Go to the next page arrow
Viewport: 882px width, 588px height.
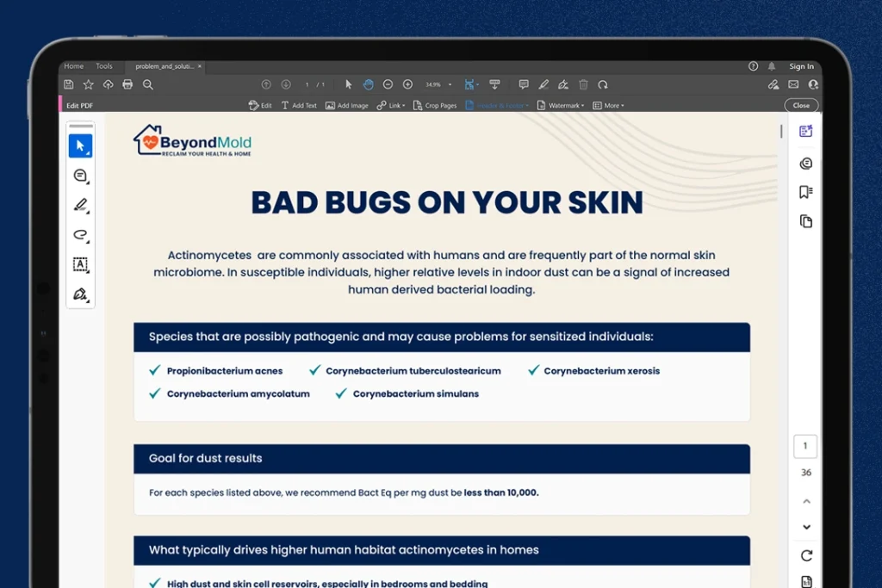pos(286,84)
